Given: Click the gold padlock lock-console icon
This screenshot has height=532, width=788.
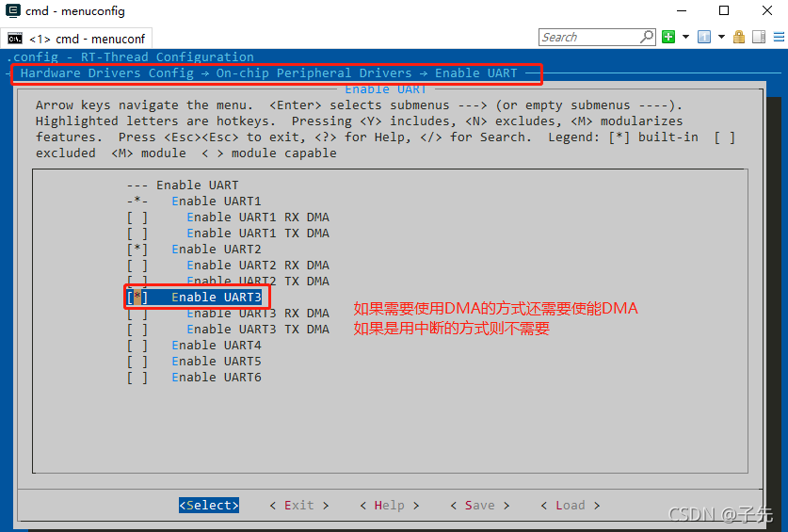Looking at the screenshot, I should 739,37.
